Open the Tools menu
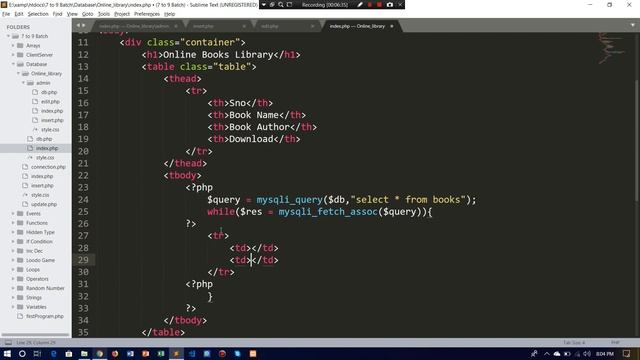The width and height of the screenshot is (640, 360). click(x=104, y=14)
